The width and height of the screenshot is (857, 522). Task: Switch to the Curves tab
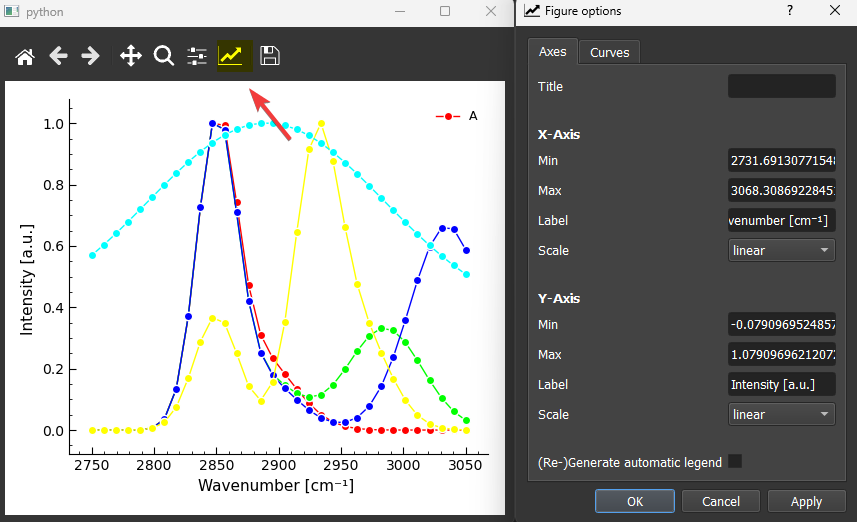(x=609, y=52)
